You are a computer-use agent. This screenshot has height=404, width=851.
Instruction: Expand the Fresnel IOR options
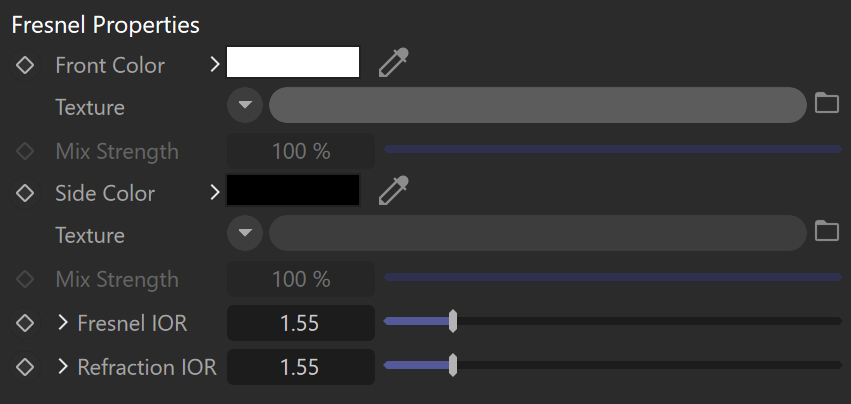pos(63,323)
